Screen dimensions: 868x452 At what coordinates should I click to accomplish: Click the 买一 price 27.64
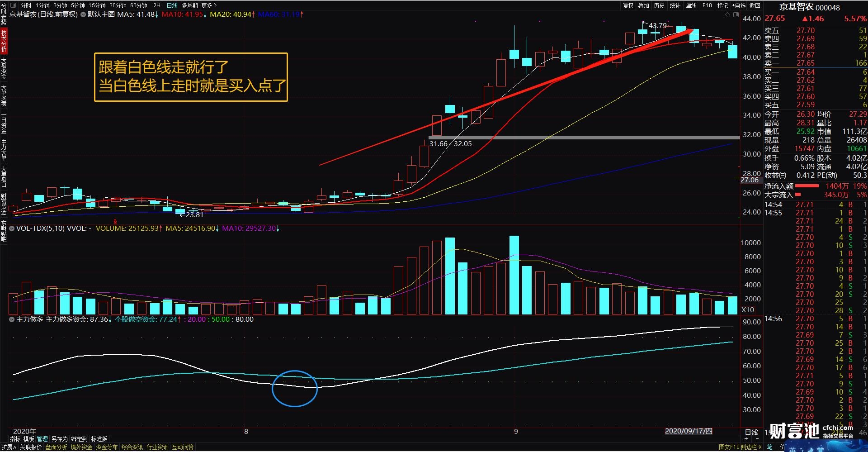[806, 72]
